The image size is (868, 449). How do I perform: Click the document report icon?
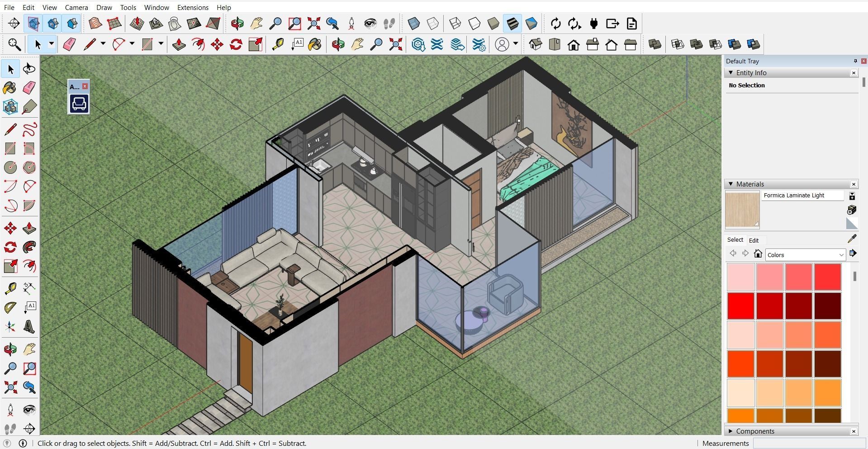click(632, 24)
